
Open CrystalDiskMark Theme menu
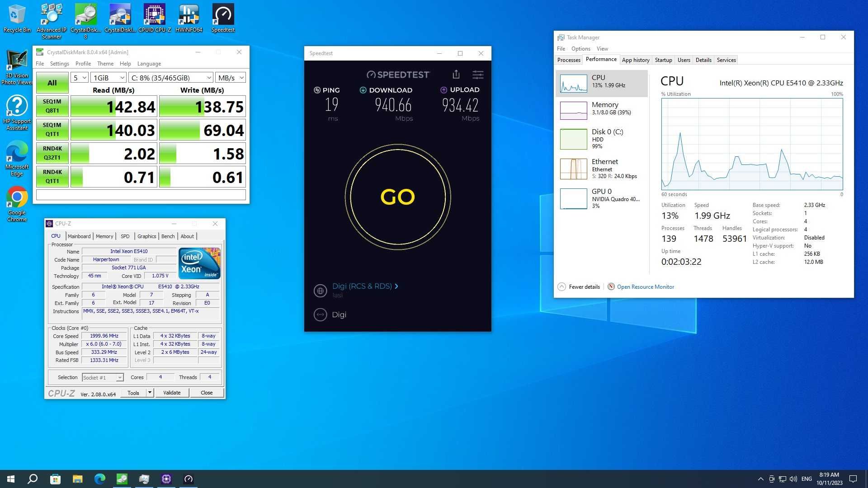pos(105,64)
